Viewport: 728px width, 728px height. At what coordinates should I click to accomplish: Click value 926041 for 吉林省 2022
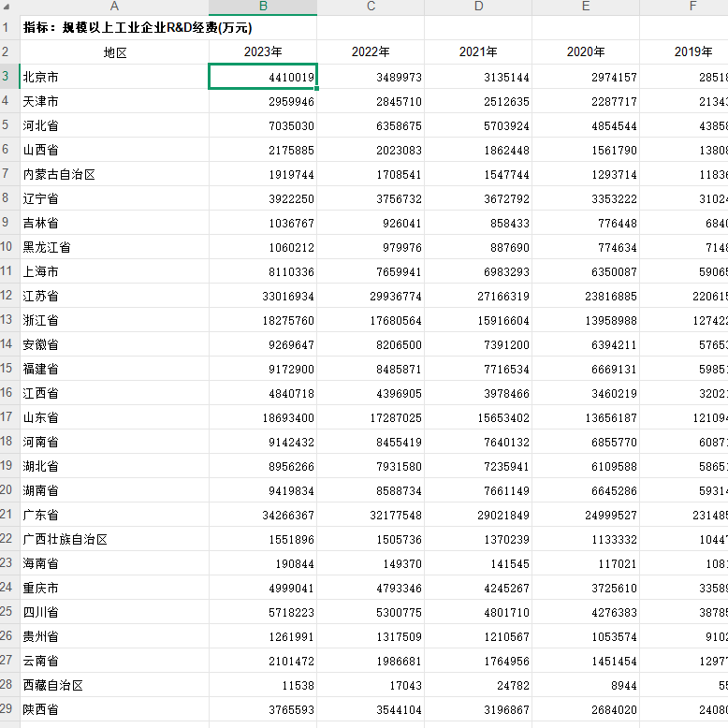point(371,223)
